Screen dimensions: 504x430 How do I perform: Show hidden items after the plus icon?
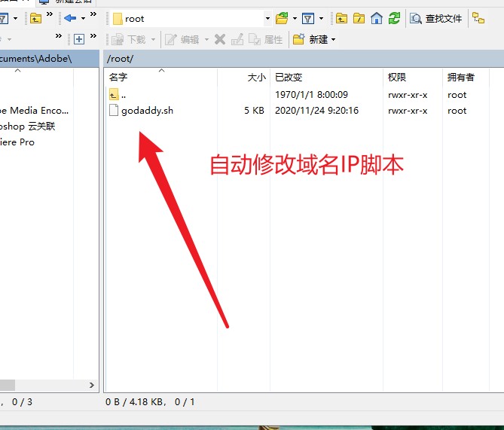93,35
